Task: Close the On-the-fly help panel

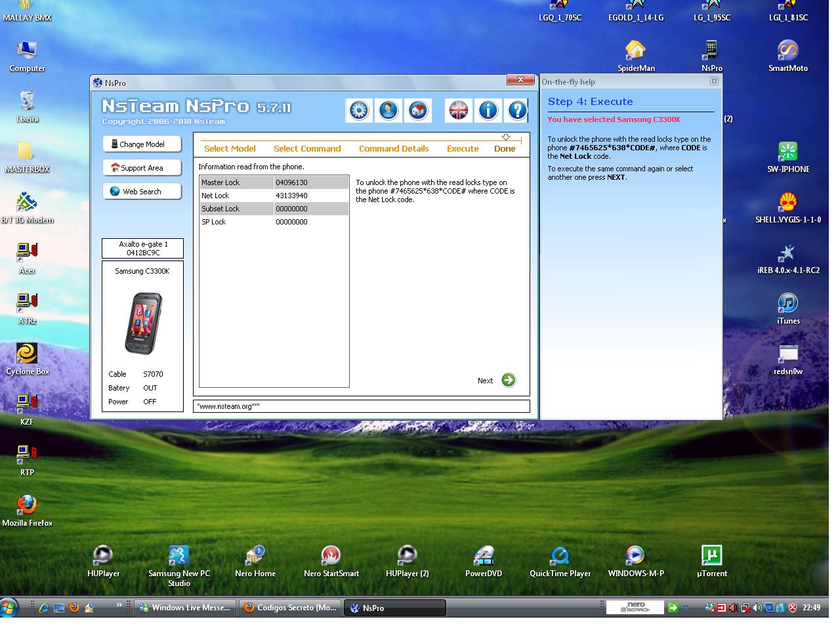Action: pos(714,81)
